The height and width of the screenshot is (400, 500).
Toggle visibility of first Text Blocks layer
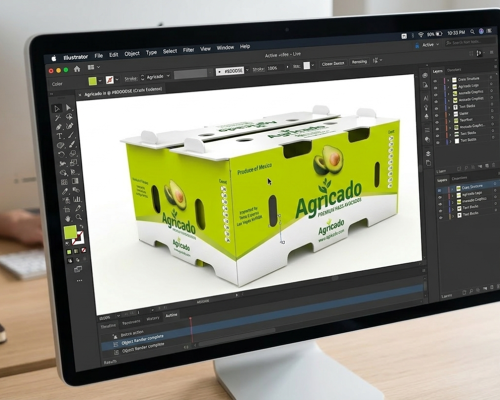pyautogui.click(x=436, y=108)
